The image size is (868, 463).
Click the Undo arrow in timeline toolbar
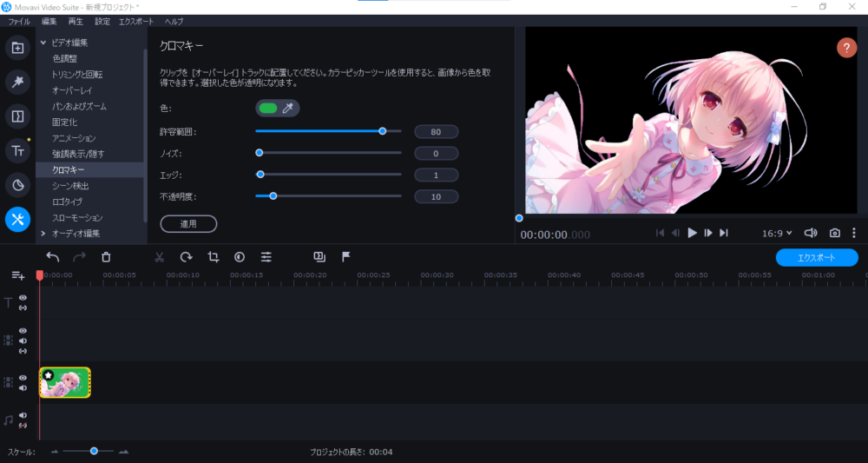53,257
